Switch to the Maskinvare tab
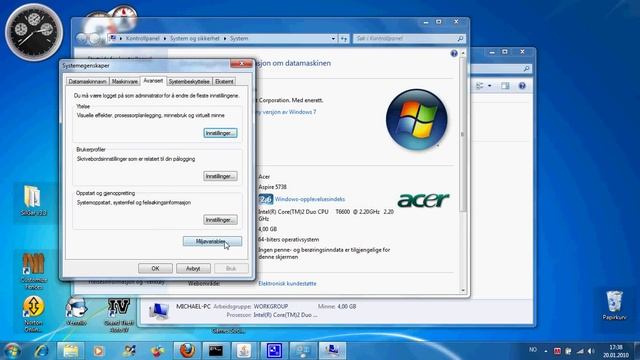The image size is (640, 360). tap(124, 82)
